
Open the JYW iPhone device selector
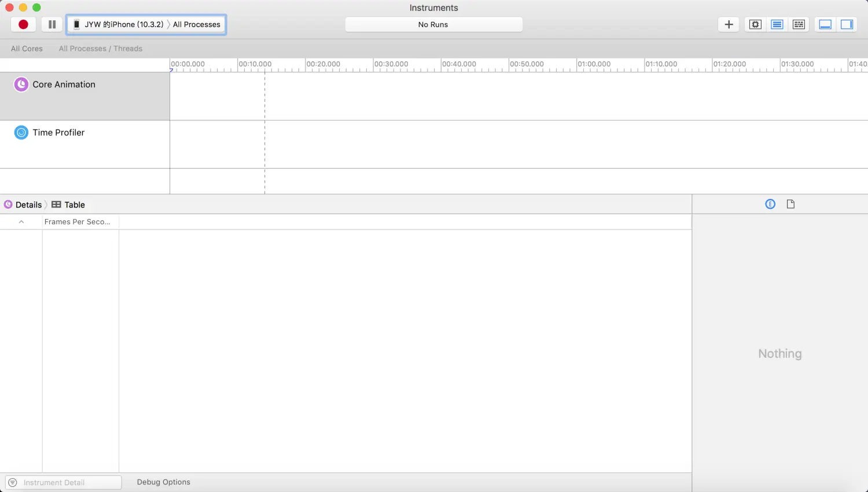pos(118,24)
